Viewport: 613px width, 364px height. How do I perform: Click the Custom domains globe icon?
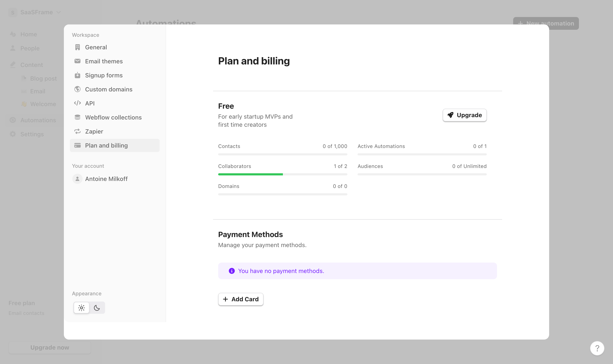(77, 89)
